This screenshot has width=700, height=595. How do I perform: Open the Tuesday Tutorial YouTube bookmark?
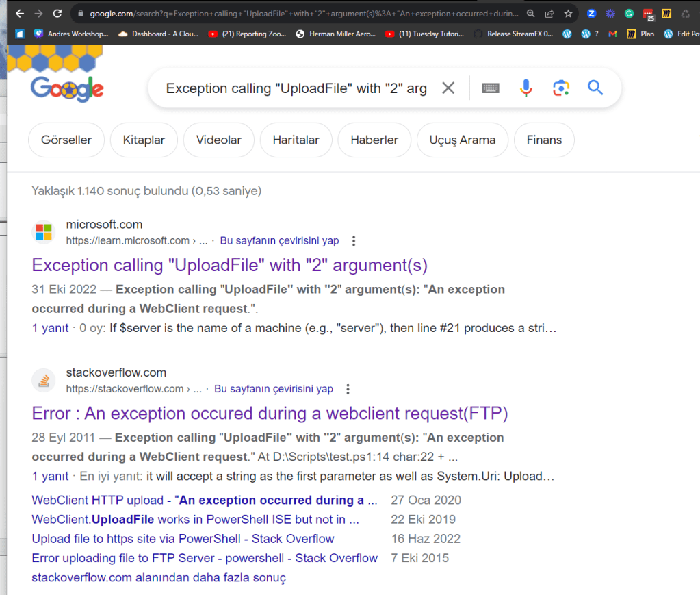pyautogui.click(x=424, y=34)
